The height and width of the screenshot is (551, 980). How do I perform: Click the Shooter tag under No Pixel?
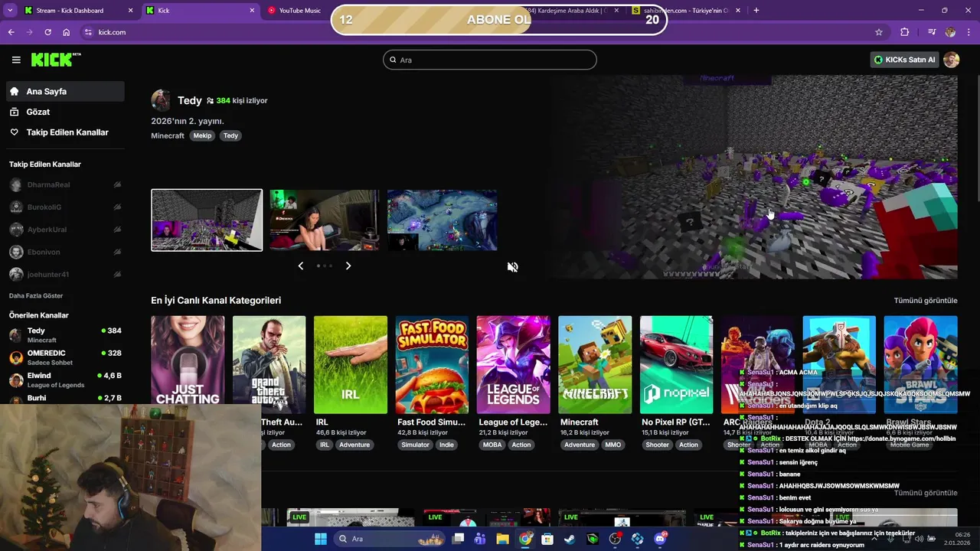[657, 445]
